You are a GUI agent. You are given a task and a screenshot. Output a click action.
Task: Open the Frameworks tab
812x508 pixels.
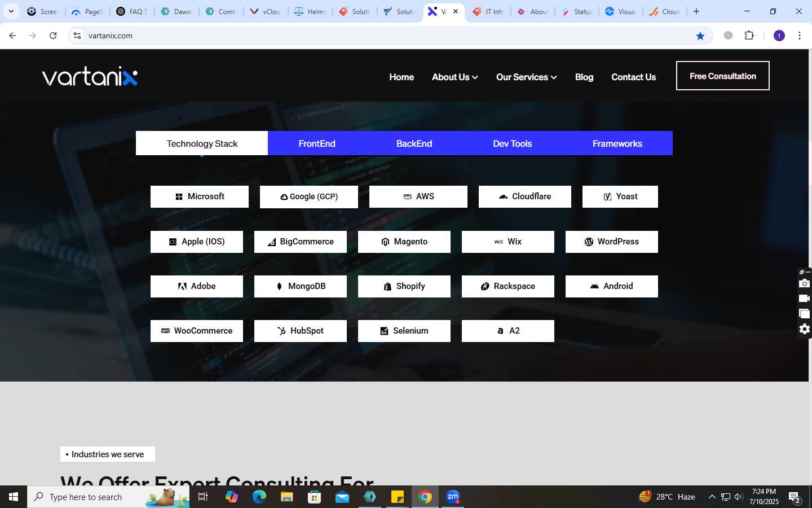point(617,143)
